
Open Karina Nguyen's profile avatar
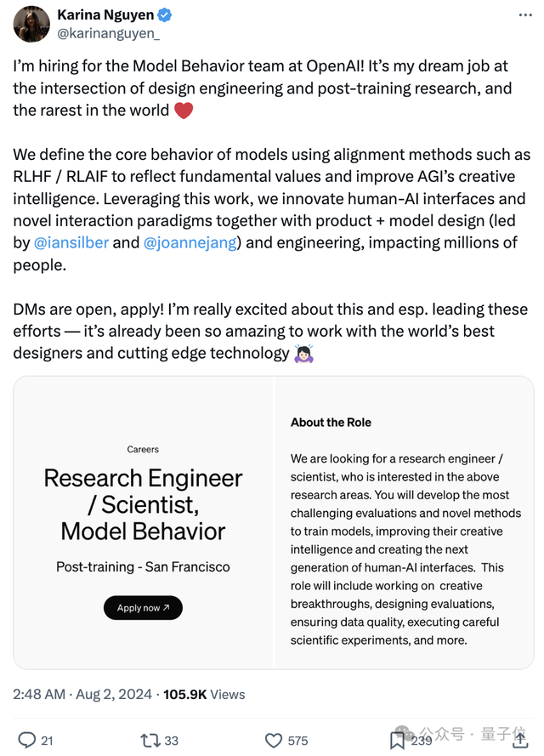[x=31, y=24]
